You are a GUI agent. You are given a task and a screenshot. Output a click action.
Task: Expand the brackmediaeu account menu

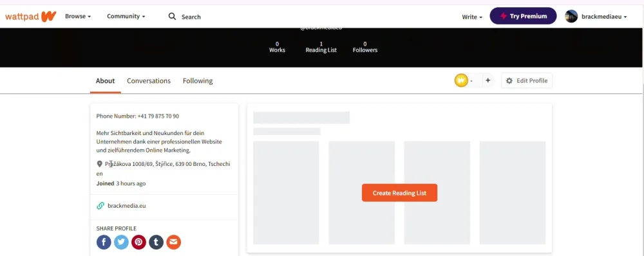tap(604, 17)
